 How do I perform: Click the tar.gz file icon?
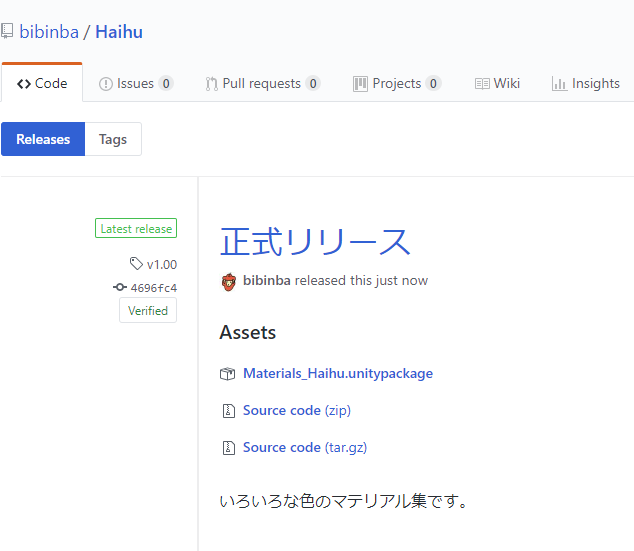[229, 448]
